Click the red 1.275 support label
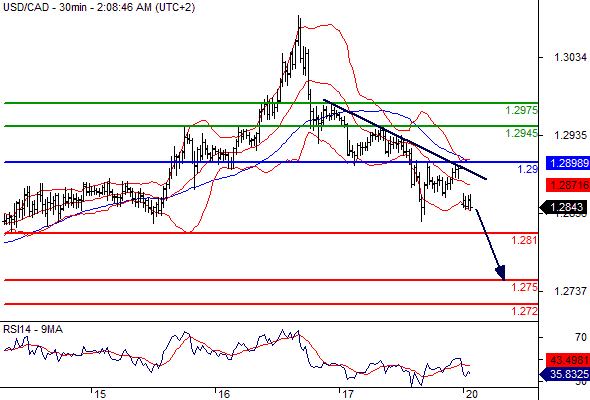 pyautogui.click(x=524, y=287)
